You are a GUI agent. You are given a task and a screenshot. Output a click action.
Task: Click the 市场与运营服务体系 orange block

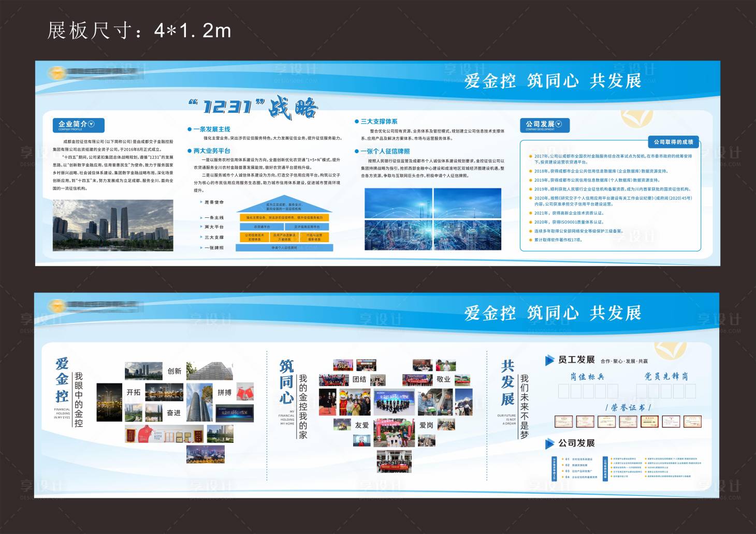pos(314,237)
